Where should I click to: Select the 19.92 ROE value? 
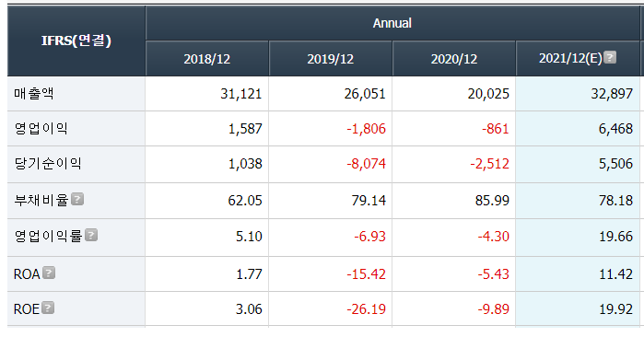coord(616,308)
